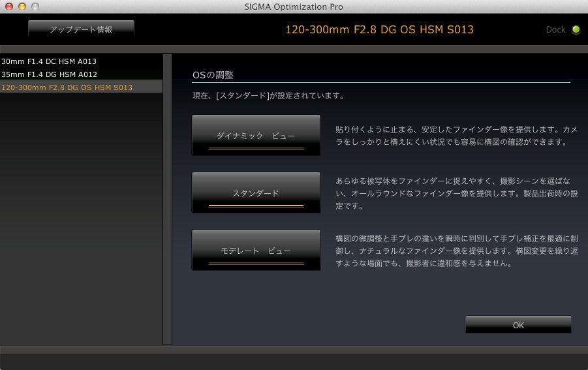Click the スタンダード description paragraph
This screenshot has height=370, width=588.
457,193
